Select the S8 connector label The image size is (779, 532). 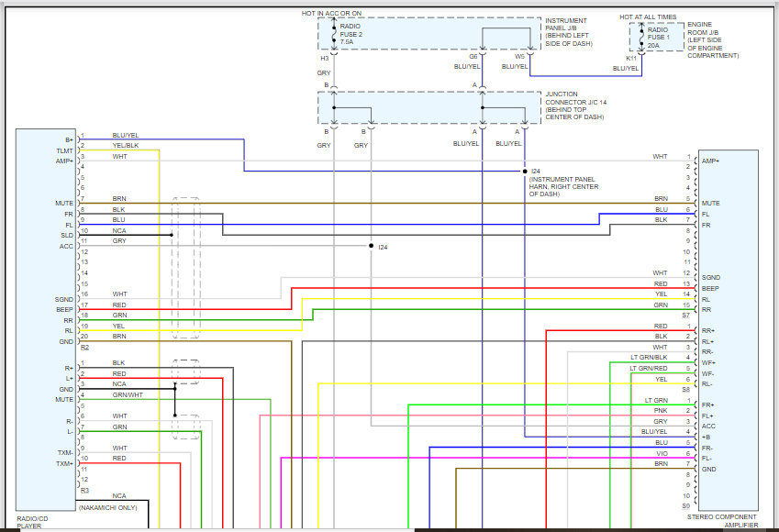pyautogui.click(x=685, y=390)
